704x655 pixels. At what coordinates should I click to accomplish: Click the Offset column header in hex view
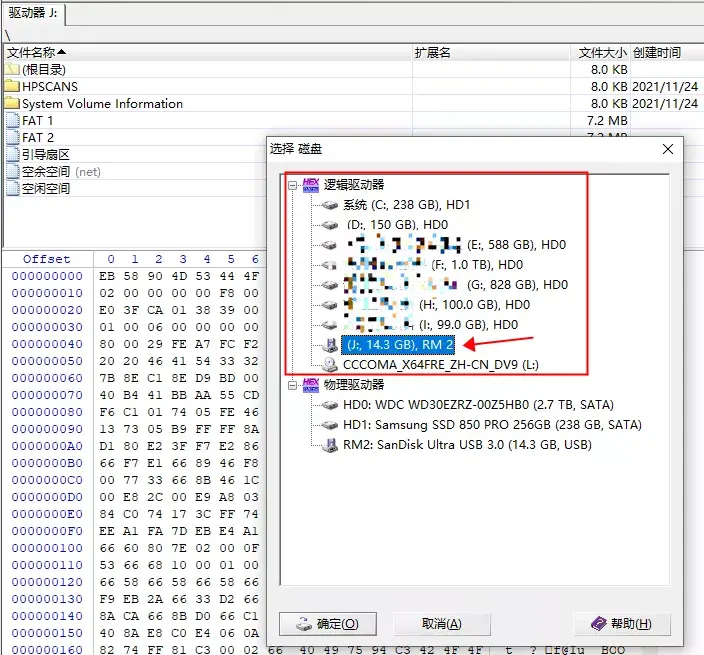[47, 259]
